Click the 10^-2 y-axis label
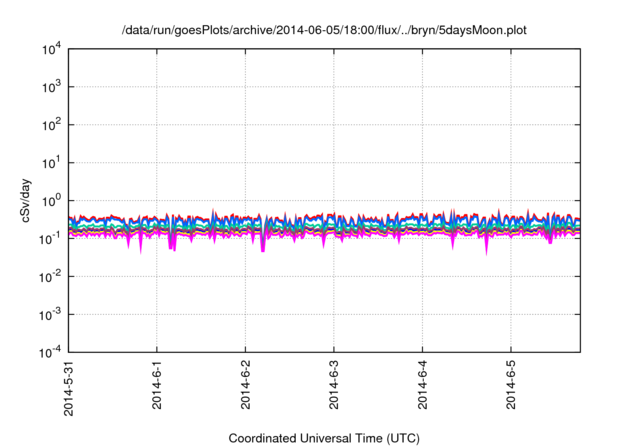 coord(50,276)
